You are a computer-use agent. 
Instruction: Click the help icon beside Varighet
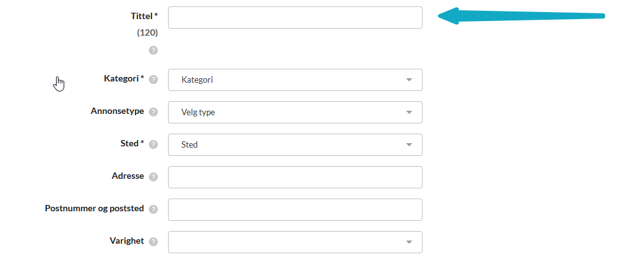(153, 242)
